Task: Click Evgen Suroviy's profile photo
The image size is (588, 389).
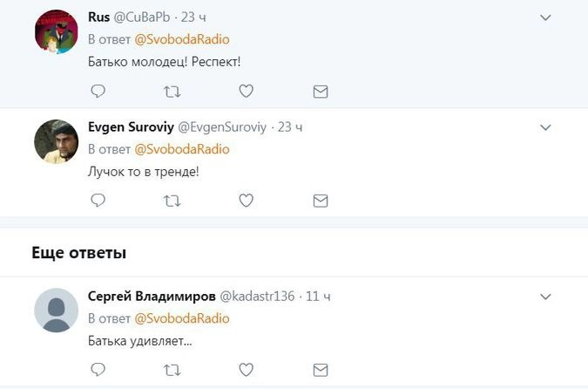Action: point(57,140)
